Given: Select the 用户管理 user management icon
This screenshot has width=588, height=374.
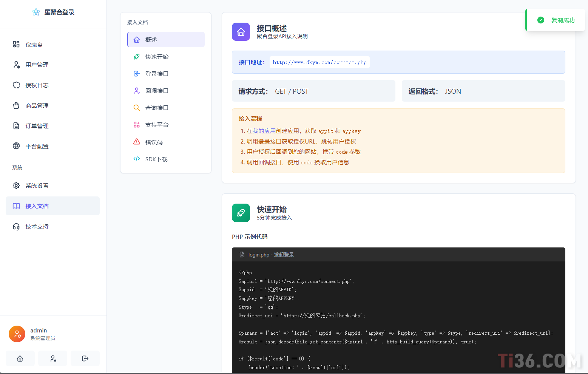Looking at the screenshot, I should (x=17, y=65).
